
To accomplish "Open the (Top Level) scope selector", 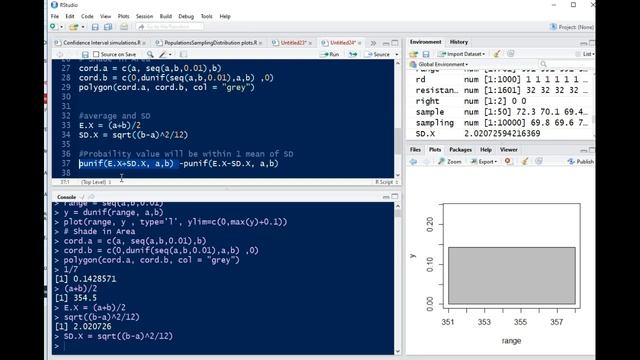I will 96,182.
